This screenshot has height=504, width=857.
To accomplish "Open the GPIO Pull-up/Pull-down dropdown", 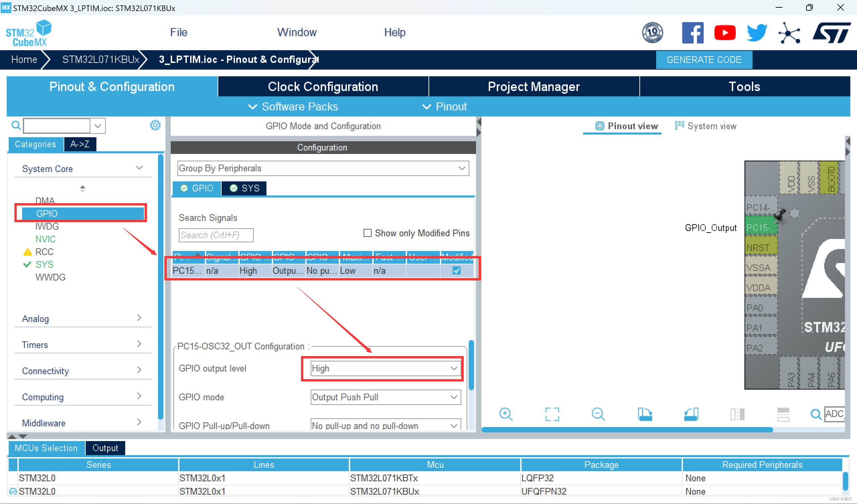I will tap(385, 425).
